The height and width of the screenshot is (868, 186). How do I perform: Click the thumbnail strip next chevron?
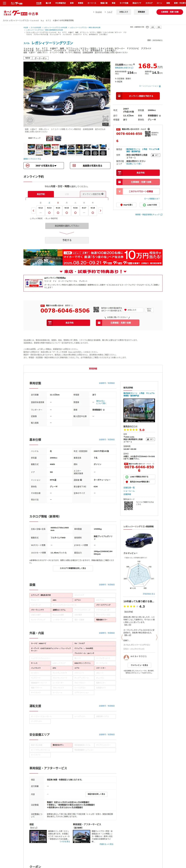[x=108, y=149]
